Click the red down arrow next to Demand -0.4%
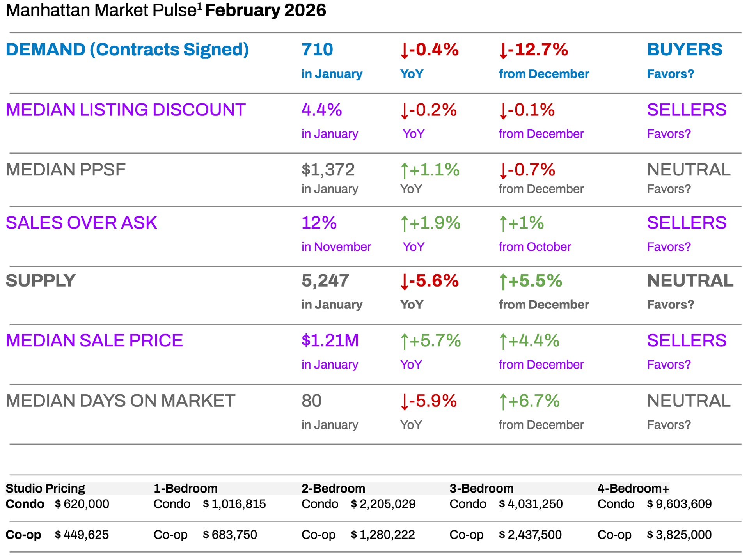Viewport: 749px width, 560px height. click(404, 51)
